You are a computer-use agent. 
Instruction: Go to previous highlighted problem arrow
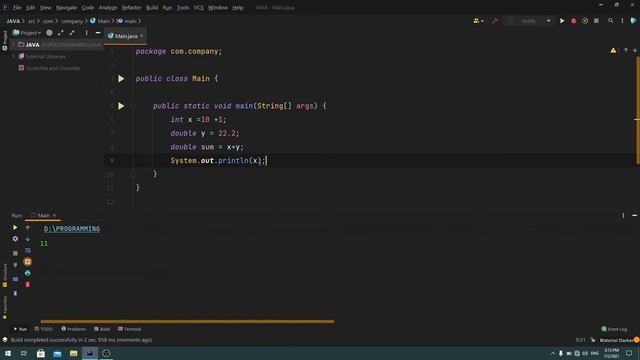coord(626,51)
